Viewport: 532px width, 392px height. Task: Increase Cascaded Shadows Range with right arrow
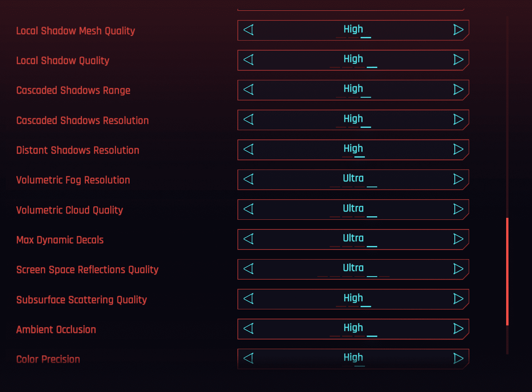(458, 90)
